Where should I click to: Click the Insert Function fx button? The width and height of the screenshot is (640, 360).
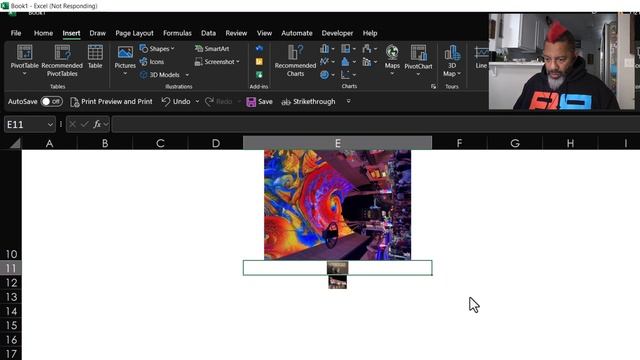(x=97, y=124)
